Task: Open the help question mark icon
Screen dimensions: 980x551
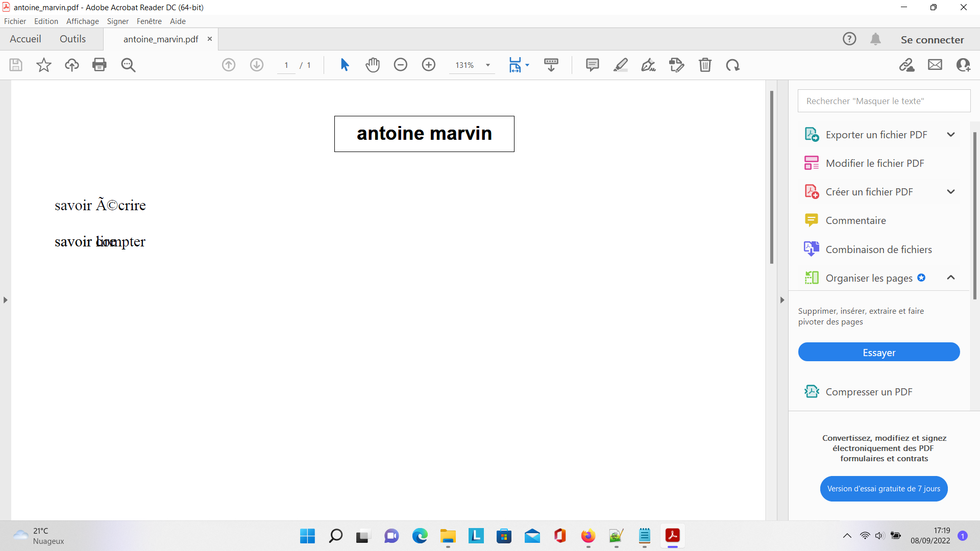Action: click(849, 38)
